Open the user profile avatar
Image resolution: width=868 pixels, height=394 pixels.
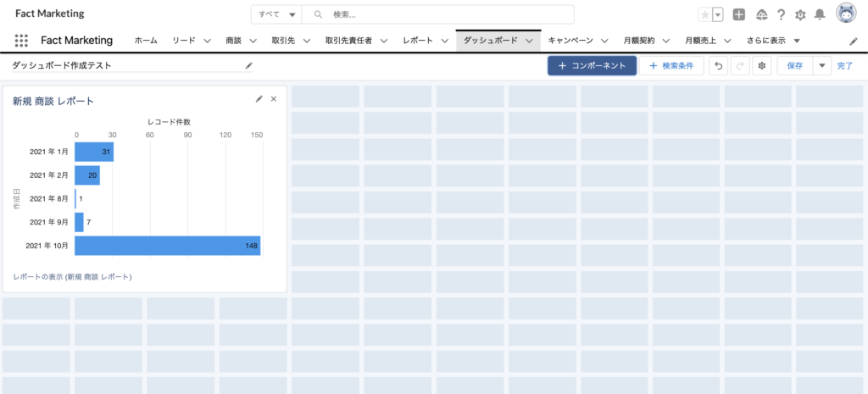pyautogui.click(x=846, y=14)
